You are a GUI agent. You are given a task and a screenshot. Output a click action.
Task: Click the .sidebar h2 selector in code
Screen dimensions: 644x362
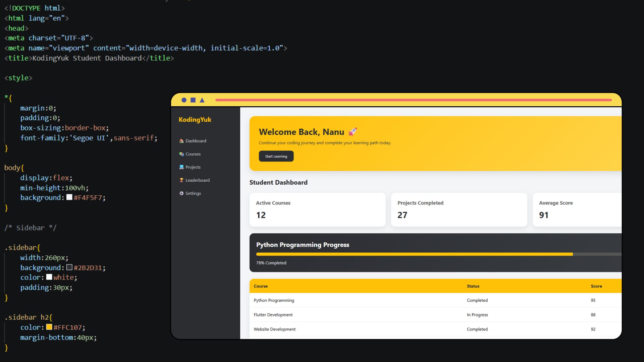point(28,317)
